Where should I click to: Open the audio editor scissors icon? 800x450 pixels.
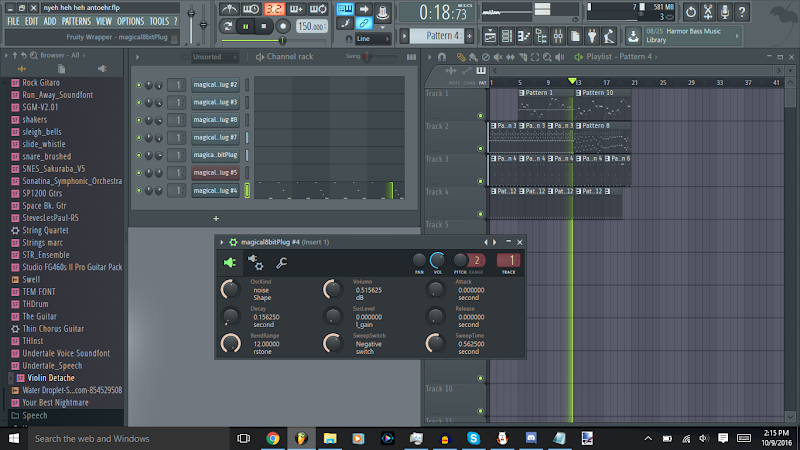(708, 12)
